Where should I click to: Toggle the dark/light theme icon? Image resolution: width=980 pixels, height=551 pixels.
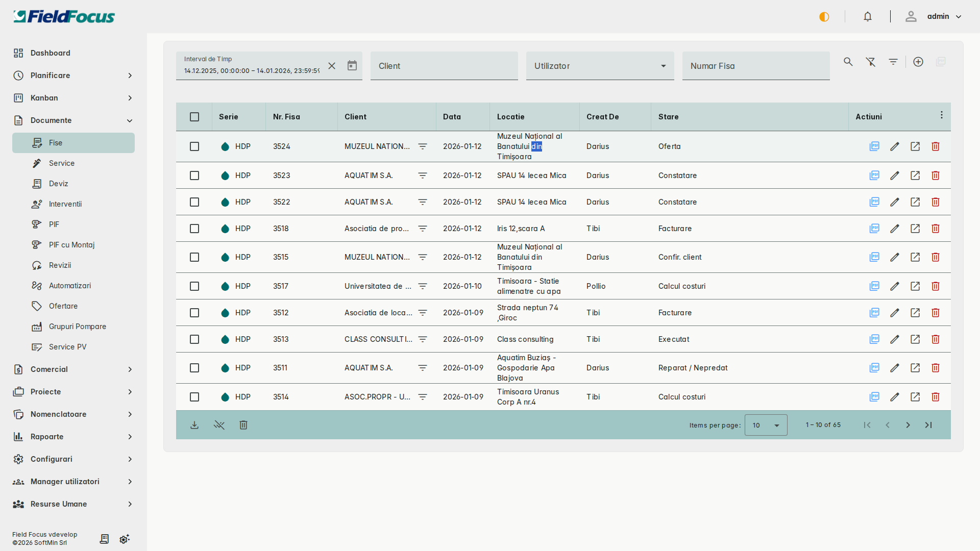point(824,17)
